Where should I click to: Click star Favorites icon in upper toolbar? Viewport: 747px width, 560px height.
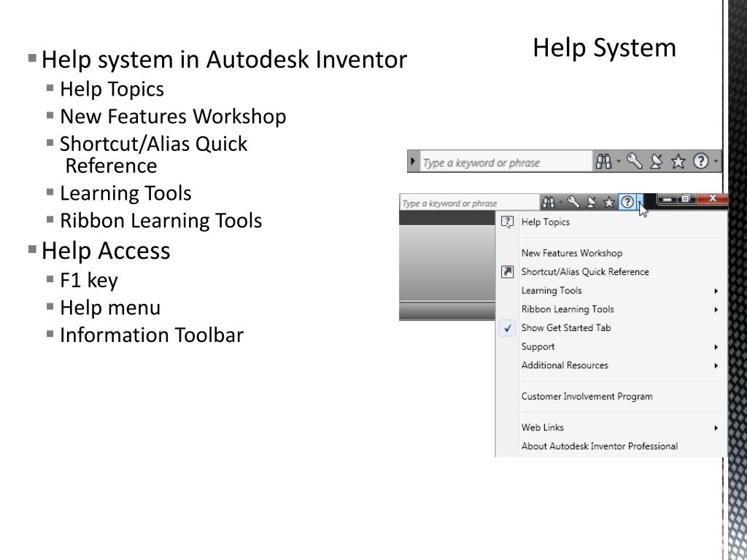pos(678,162)
